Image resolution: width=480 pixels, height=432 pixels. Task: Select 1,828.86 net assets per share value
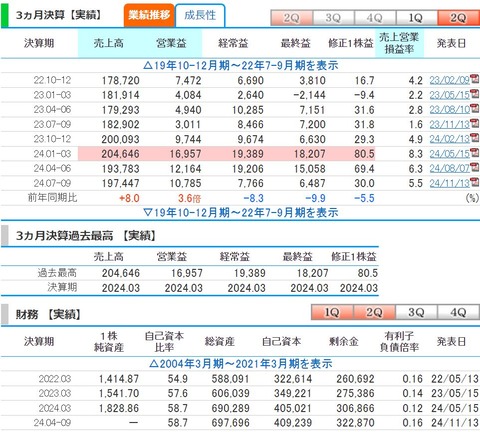coord(119,408)
